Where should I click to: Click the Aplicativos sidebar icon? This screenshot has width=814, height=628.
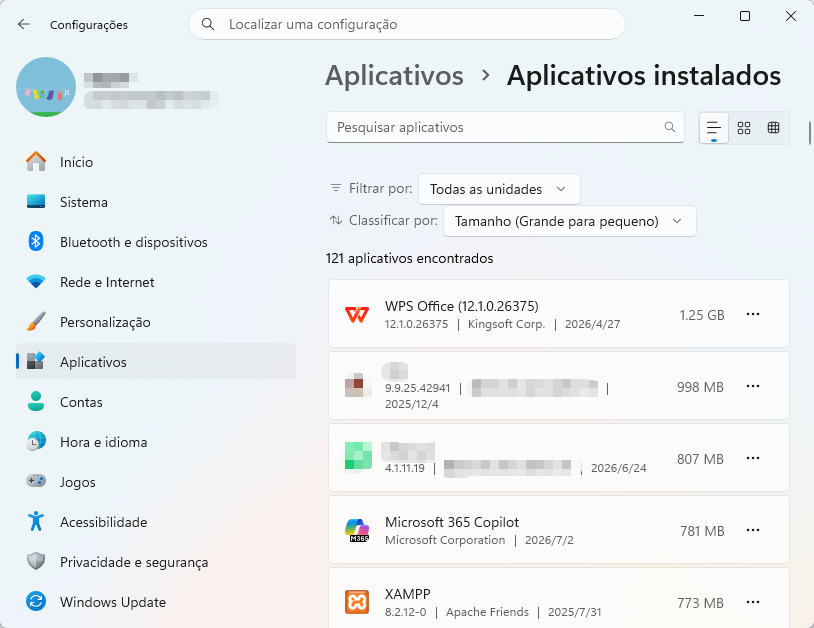pyautogui.click(x=36, y=361)
